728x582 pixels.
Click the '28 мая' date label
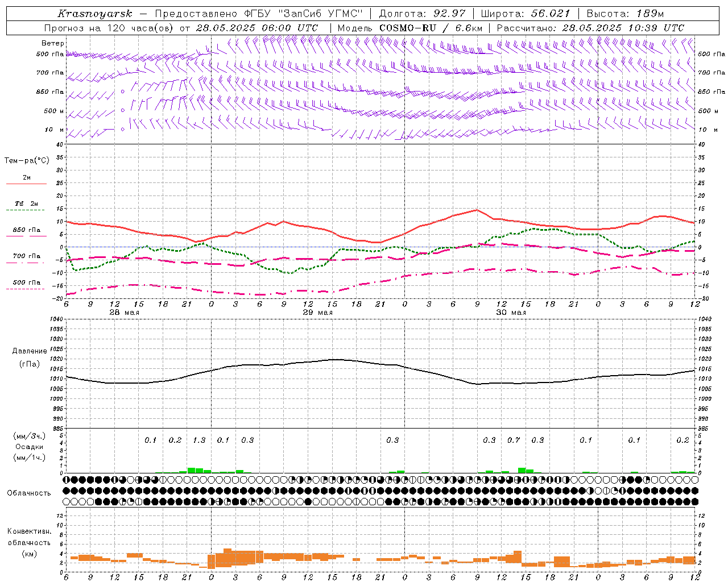(x=124, y=313)
